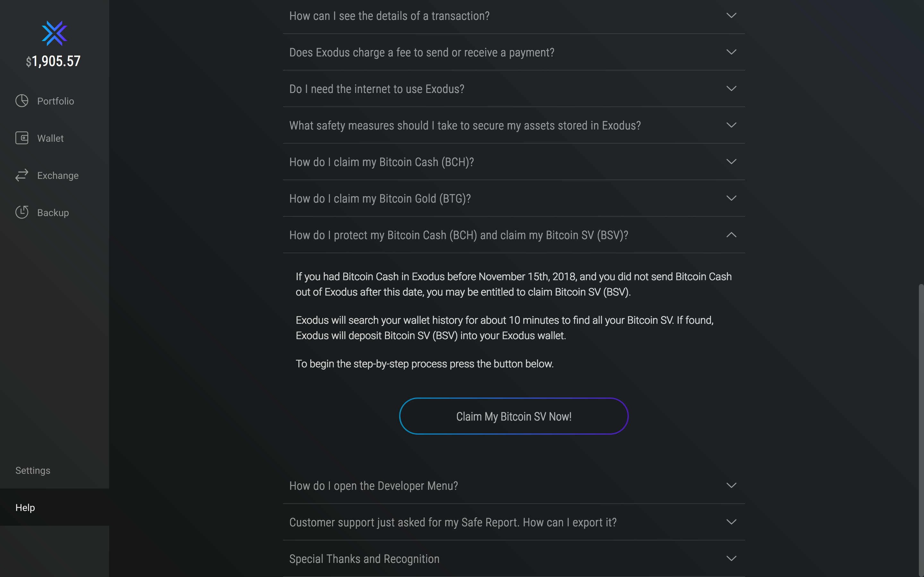Click the Backup clock icon

(x=22, y=212)
